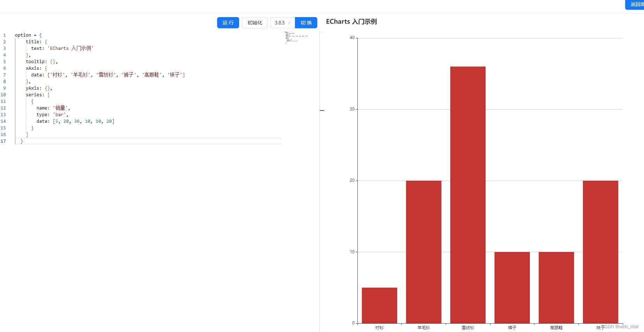Click x-axis label 雪纺衫
Image resolution: width=644 pixels, height=332 pixels.
pyautogui.click(x=468, y=328)
